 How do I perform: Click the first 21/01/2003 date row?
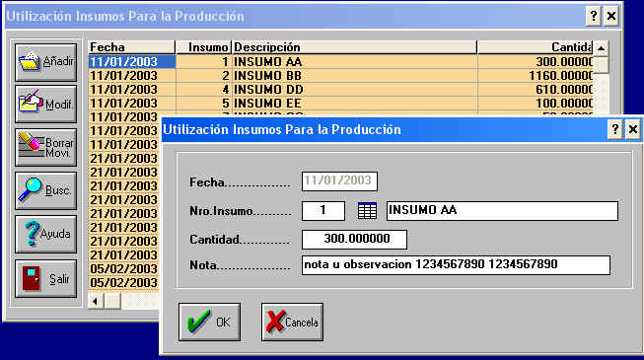click(x=123, y=158)
